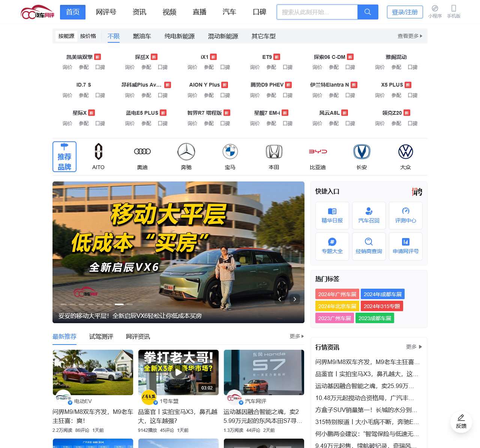
Task: Switch to 网评资讯 tab
Action: click(x=138, y=337)
